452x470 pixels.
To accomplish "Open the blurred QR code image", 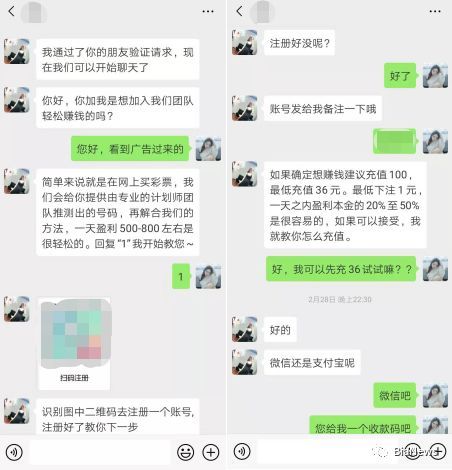I will (x=75, y=343).
